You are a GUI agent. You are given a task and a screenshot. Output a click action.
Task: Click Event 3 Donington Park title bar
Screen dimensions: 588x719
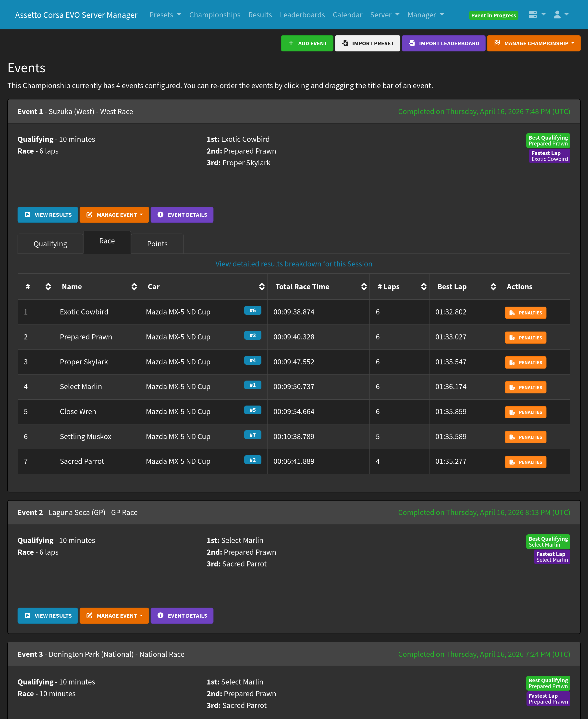click(x=294, y=654)
